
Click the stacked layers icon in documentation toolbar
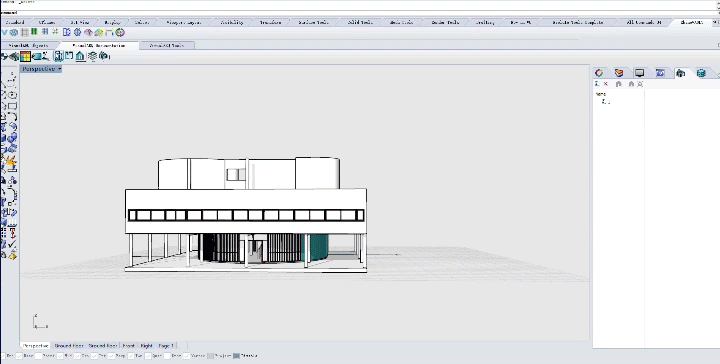click(x=92, y=56)
